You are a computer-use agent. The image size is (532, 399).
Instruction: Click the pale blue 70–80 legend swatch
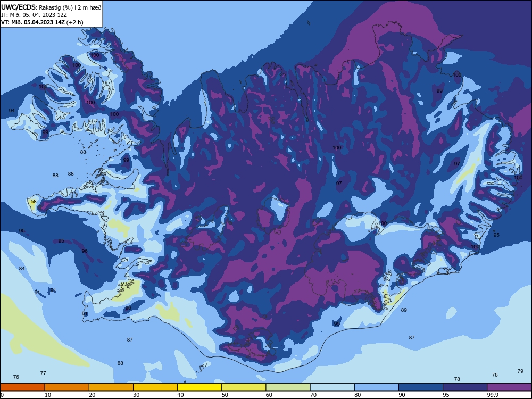[x=332, y=387]
